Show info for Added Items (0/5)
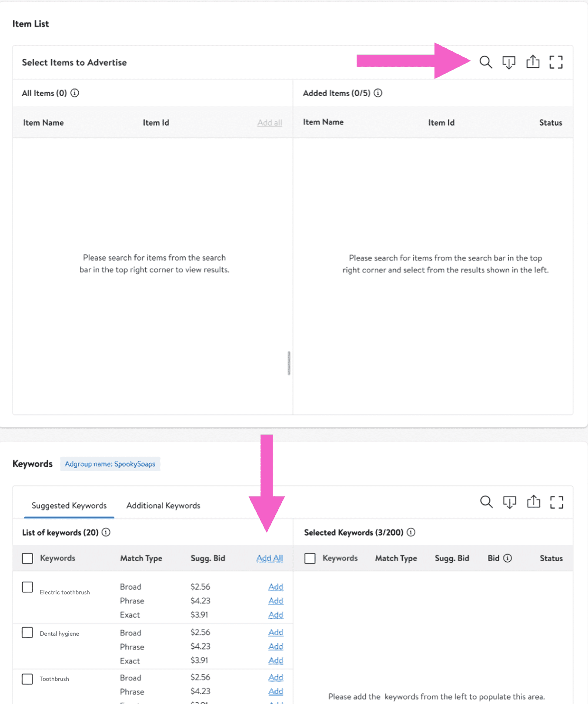This screenshot has width=588, height=704. coord(378,93)
